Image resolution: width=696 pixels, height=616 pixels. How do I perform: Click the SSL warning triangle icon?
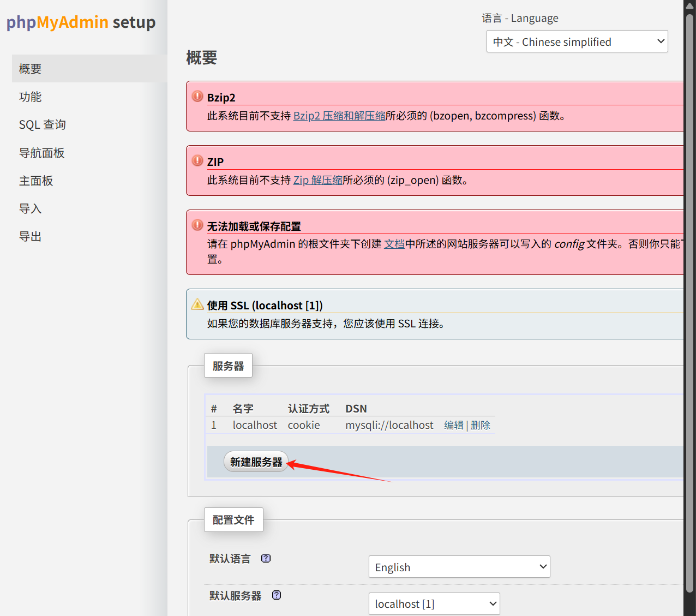[x=197, y=304]
